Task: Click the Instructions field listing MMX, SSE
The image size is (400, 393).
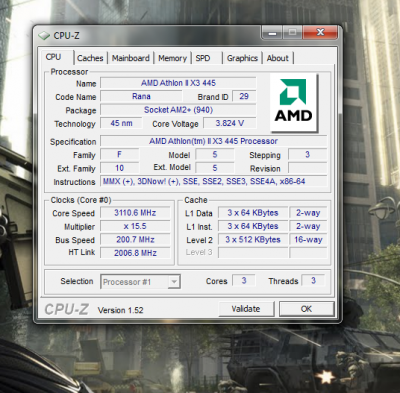Action: (213, 182)
